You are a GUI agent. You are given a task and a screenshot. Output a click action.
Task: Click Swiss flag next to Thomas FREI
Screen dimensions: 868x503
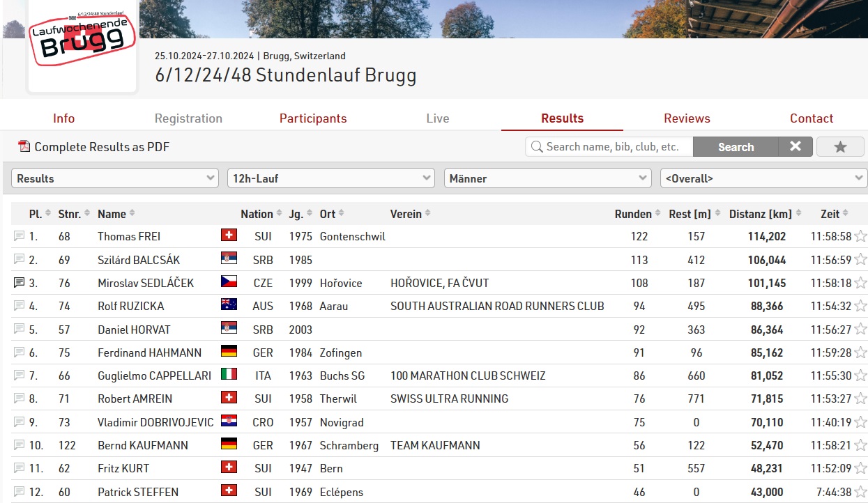click(229, 235)
